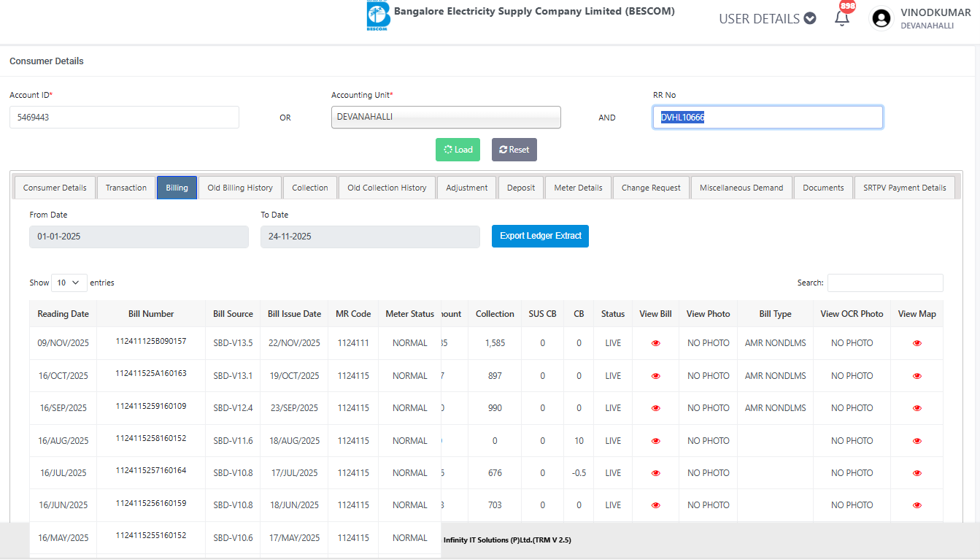Expand the USER DETAILS dropdown

click(x=767, y=19)
